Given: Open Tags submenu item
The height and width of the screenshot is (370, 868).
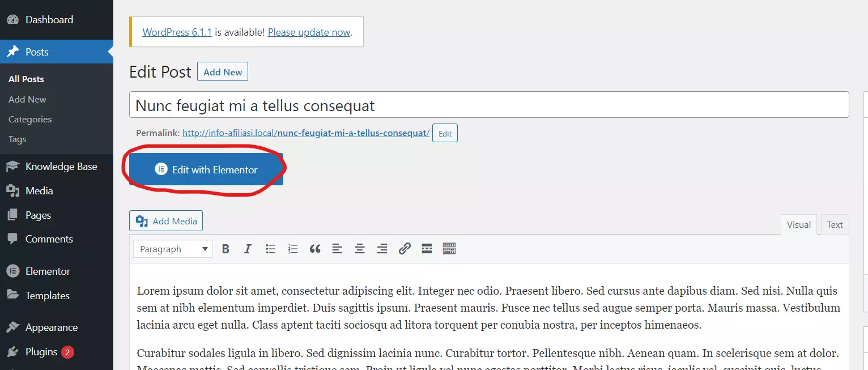Looking at the screenshot, I should coord(18,139).
